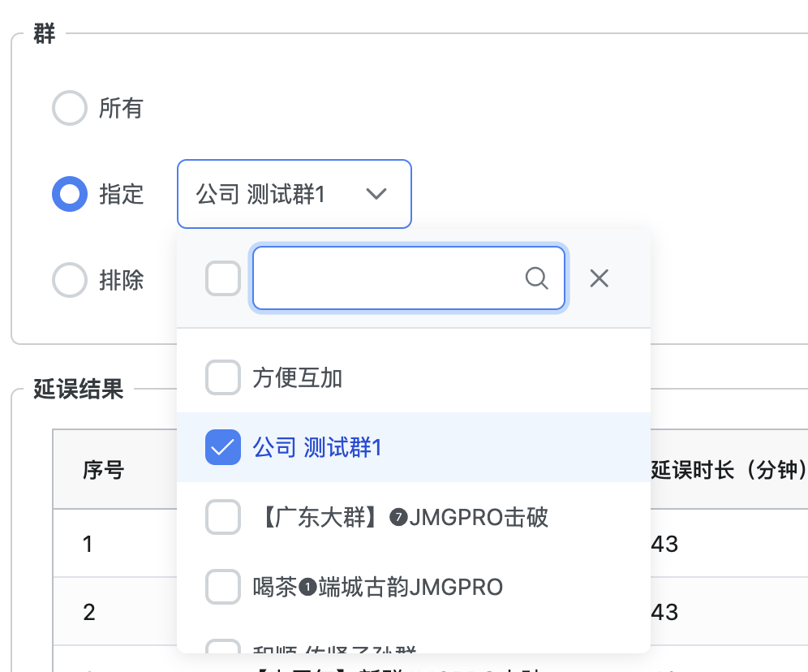Click the X icon beside the search box

(599, 278)
